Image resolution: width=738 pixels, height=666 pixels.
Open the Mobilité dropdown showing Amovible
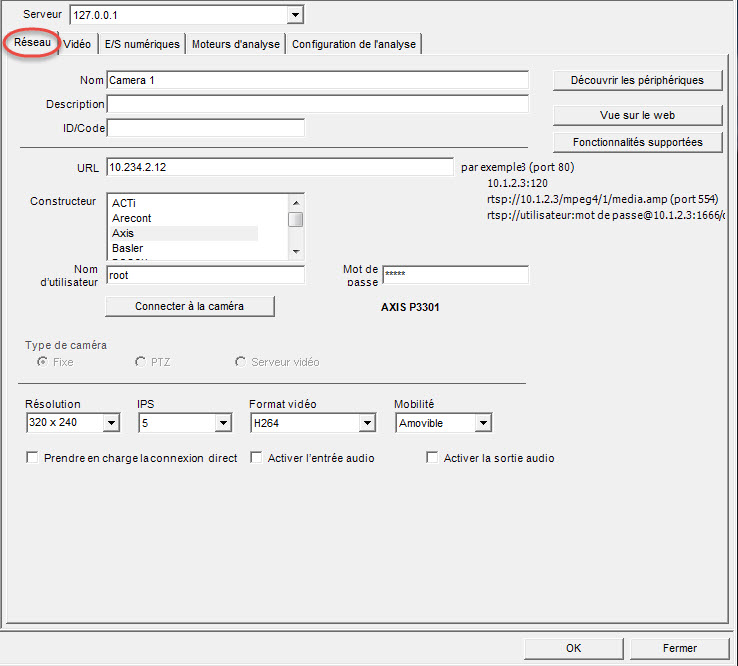click(x=443, y=423)
